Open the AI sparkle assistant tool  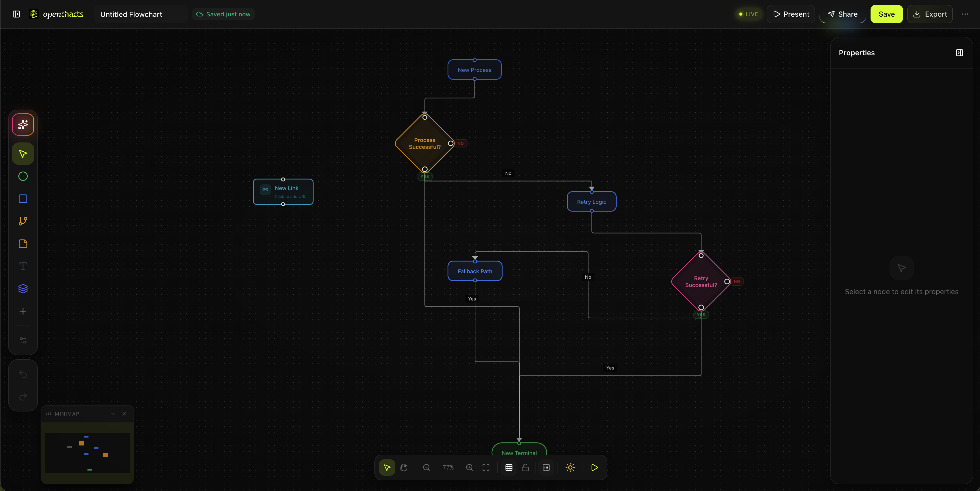23,124
